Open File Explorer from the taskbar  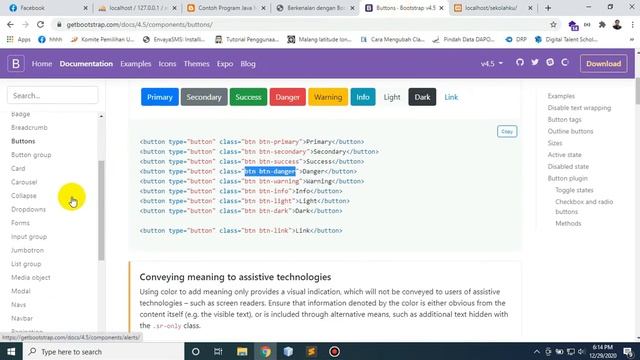pyautogui.click(x=242, y=351)
